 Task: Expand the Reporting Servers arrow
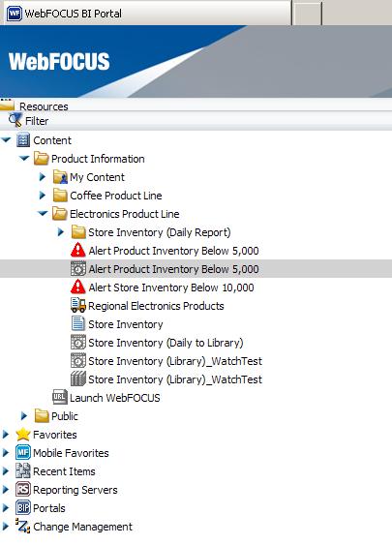pos(6,490)
